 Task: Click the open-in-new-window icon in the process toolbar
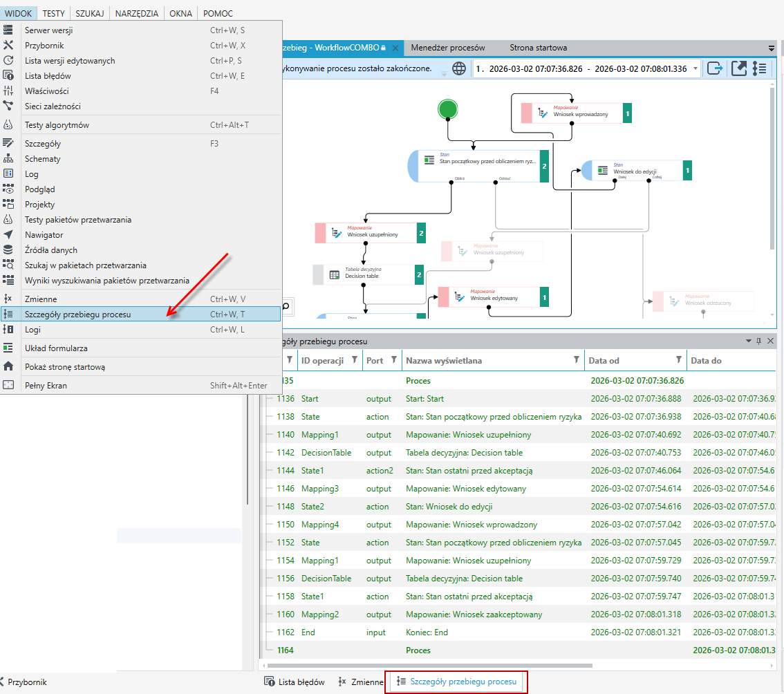point(738,68)
